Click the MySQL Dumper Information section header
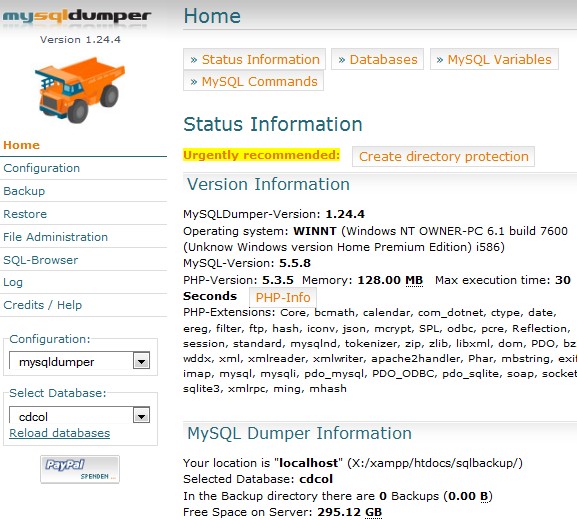 (x=299, y=433)
